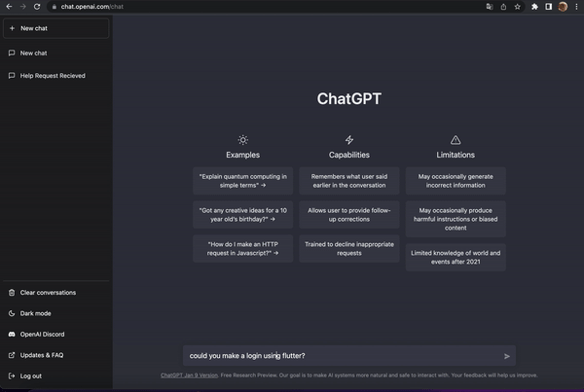584x392 pixels.
Task: Clear conversations from the sidebar
Action: [x=55, y=293]
